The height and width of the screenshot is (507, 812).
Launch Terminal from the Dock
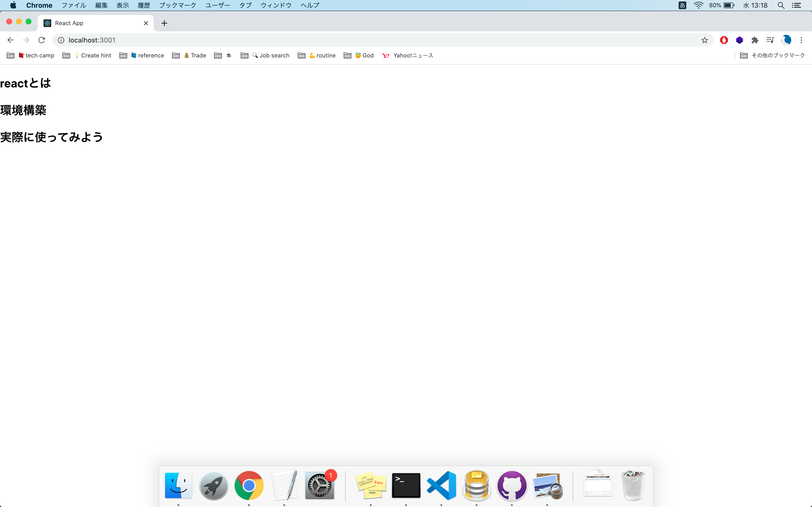[406, 485]
